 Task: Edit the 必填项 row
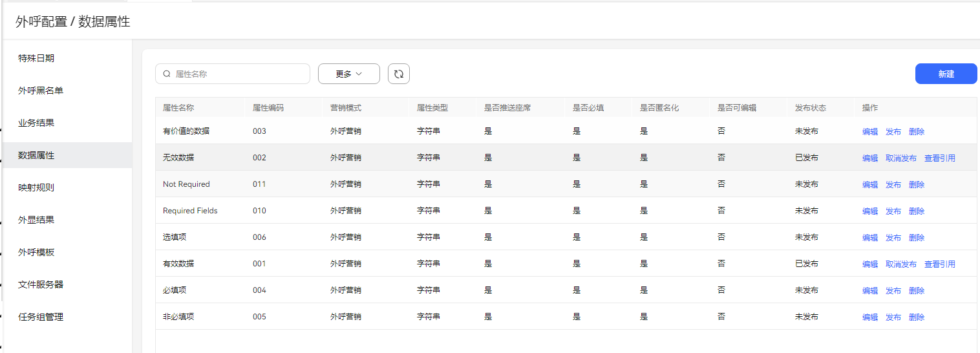coord(870,290)
